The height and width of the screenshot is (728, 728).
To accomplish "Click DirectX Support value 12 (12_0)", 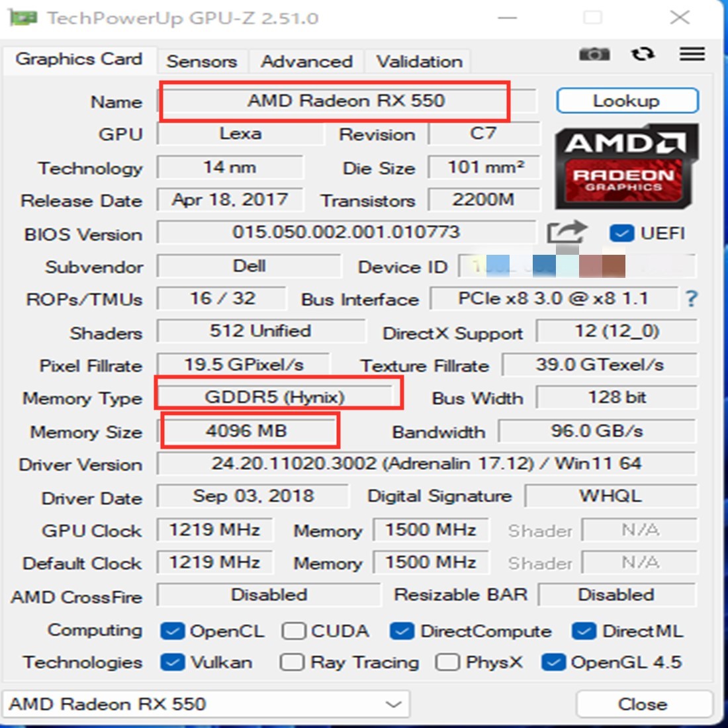I will (617, 332).
